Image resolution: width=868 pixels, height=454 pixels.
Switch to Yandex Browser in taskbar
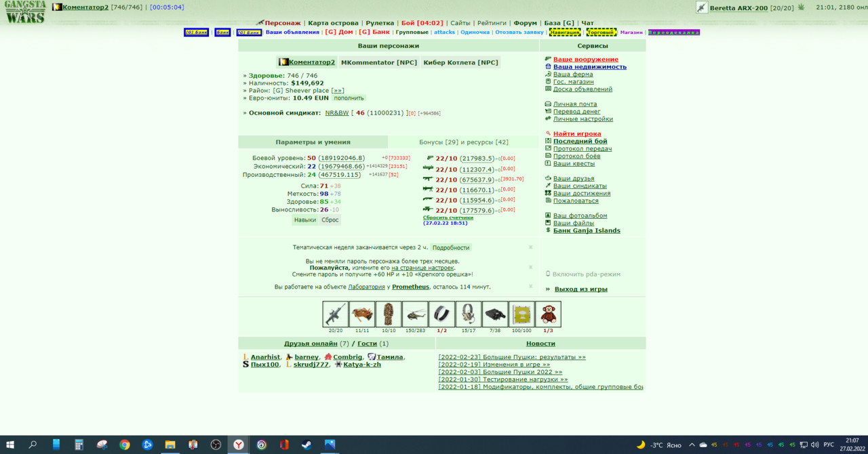coord(239,445)
